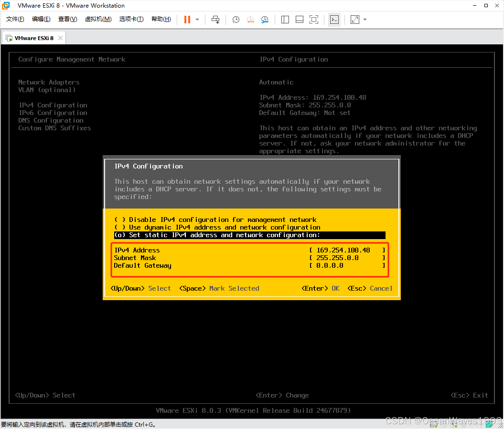Select Set static IPv4 address option
This screenshot has width=504, height=429.
(250, 235)
